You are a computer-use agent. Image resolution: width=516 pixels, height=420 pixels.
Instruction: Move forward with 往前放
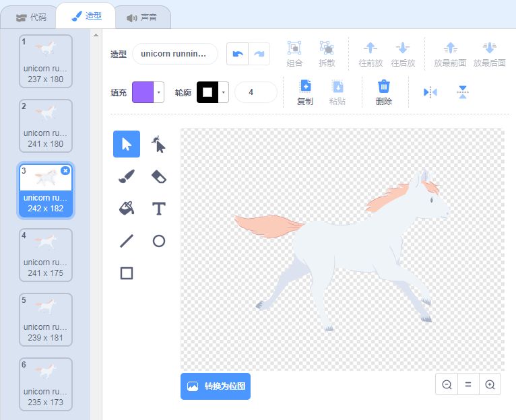coord(370,54)
